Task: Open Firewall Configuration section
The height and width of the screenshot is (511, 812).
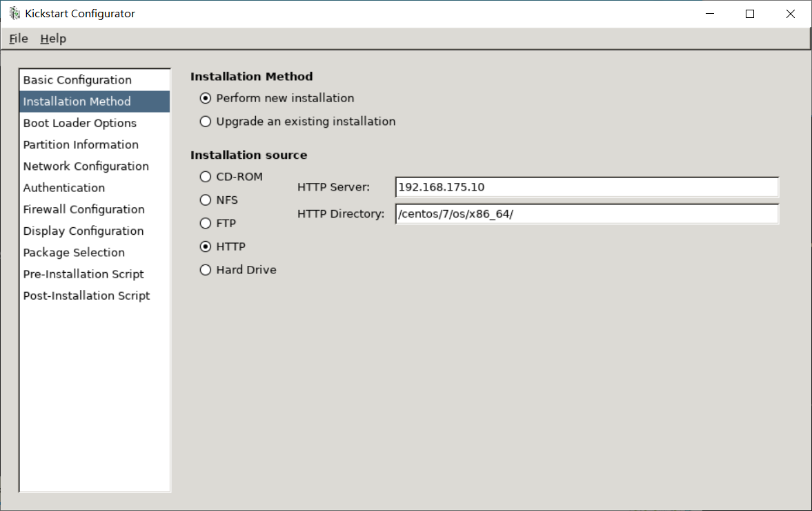Action: (95, 209)
